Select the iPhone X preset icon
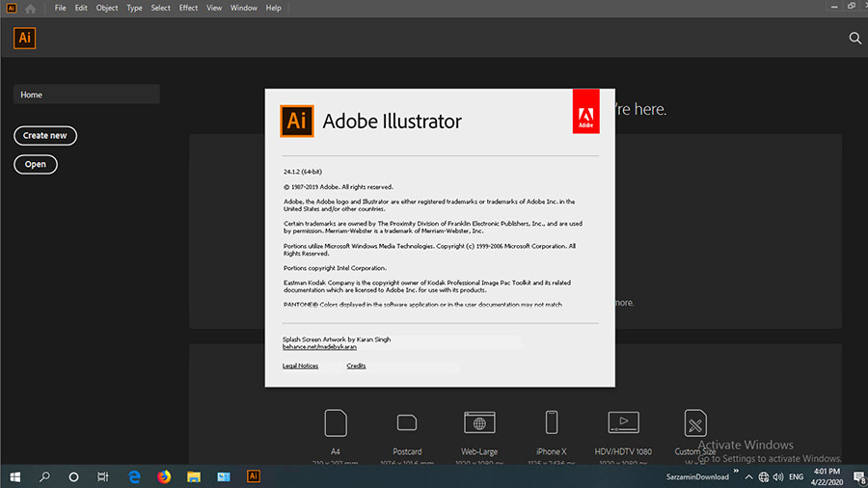Screen dimensions: 868x488 point(552,422)
